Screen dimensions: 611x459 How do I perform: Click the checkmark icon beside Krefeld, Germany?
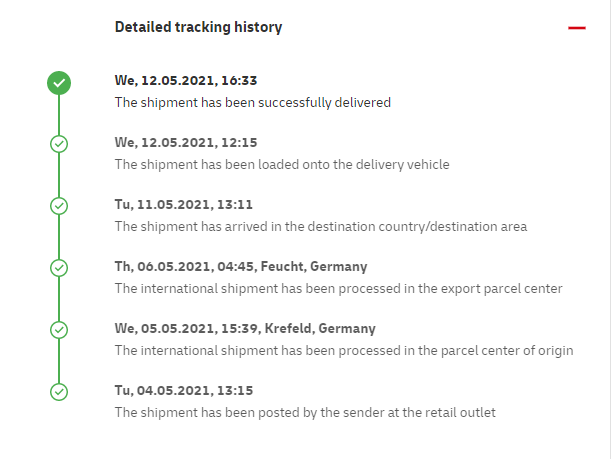click(59, 330)
